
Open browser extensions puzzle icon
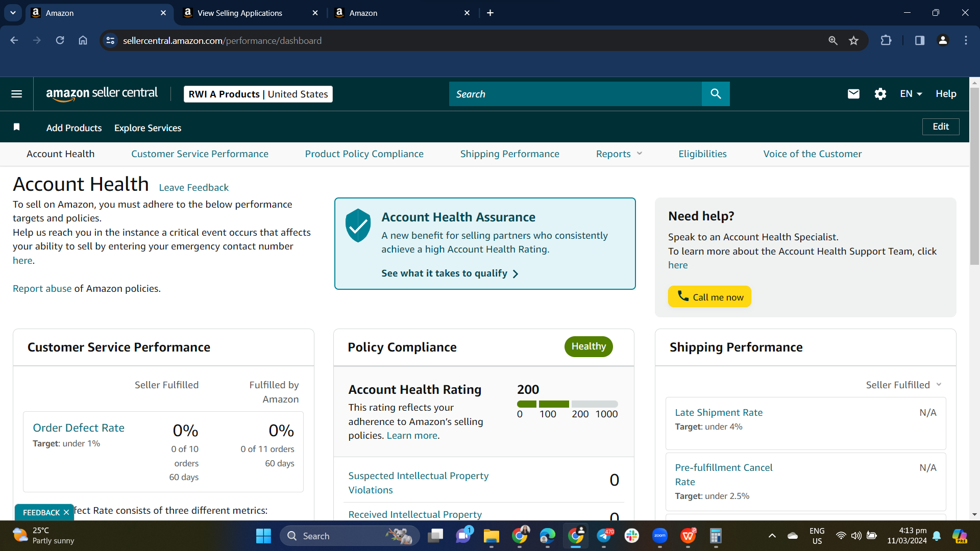(886, 40)
